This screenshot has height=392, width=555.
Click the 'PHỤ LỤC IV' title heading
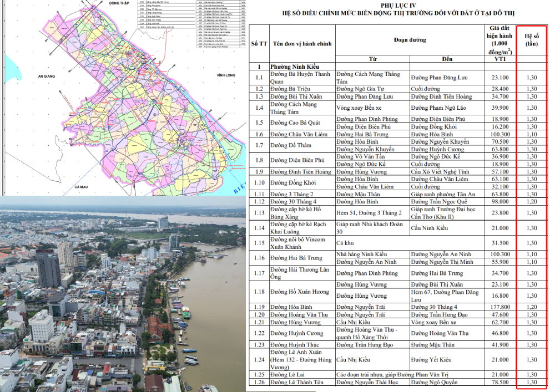[x=398, y=6]
